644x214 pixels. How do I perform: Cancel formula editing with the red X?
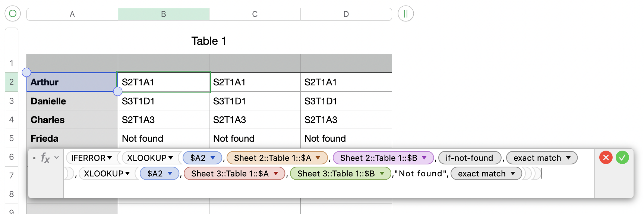click(x=606, y=158)
